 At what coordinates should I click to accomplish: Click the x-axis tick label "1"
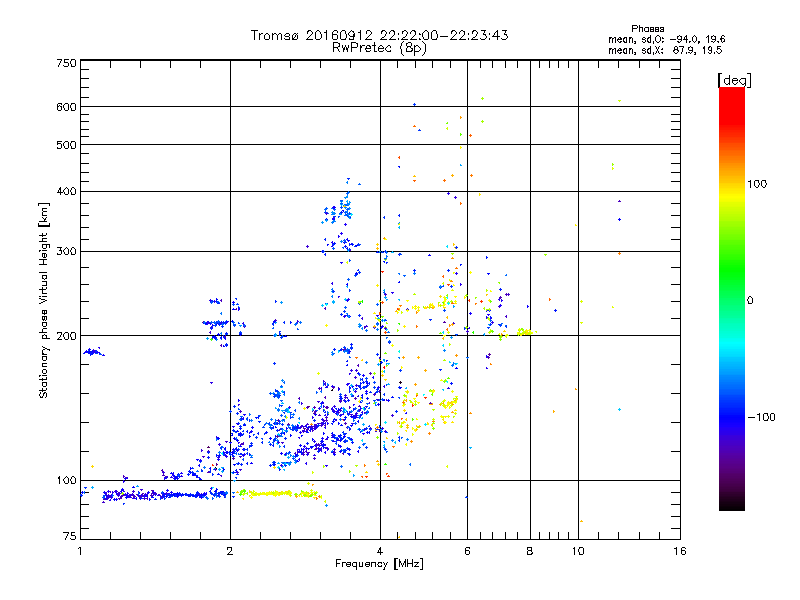[x=80, y=551]
